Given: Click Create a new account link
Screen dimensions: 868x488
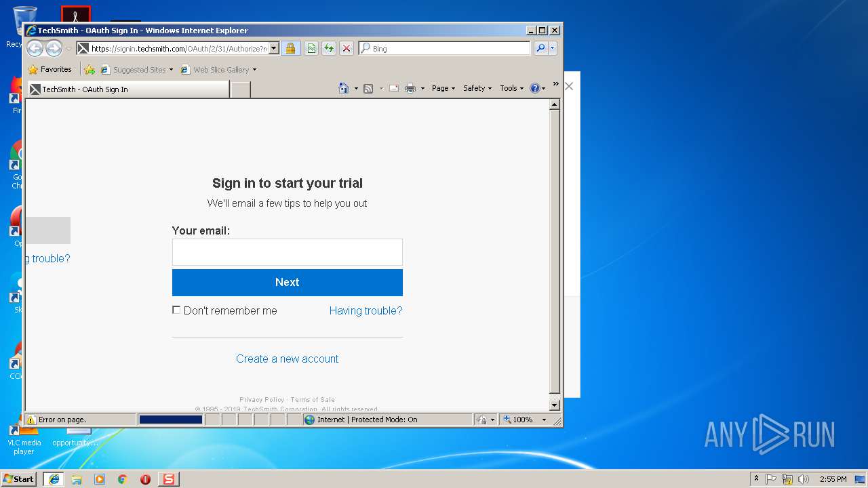Looking at the screenshot, I should coord(287,359).
